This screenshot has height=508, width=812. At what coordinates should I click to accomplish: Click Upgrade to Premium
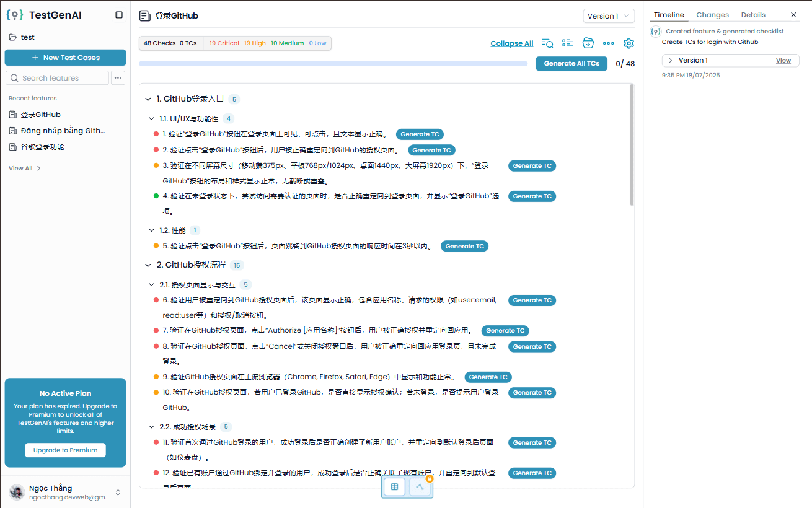point(65,450)
